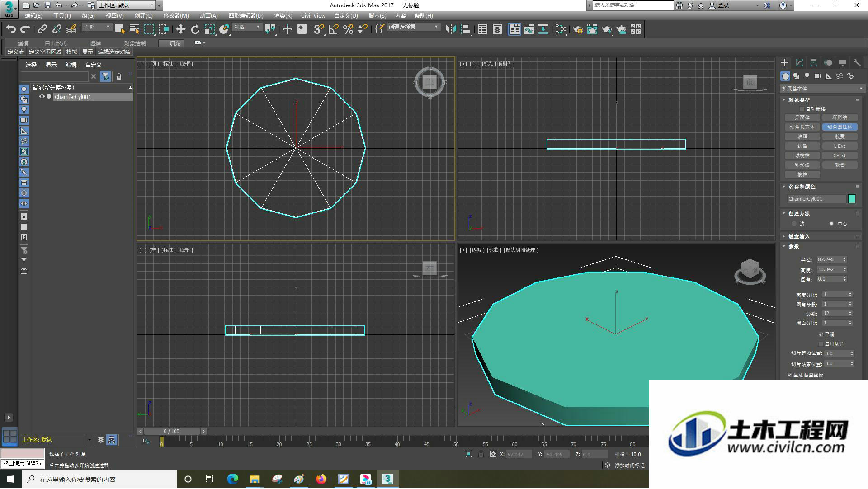Viewport: 868px width, 489px height.
Task: Click the 棱柱 object button
Action: click(x=802, y=174)
